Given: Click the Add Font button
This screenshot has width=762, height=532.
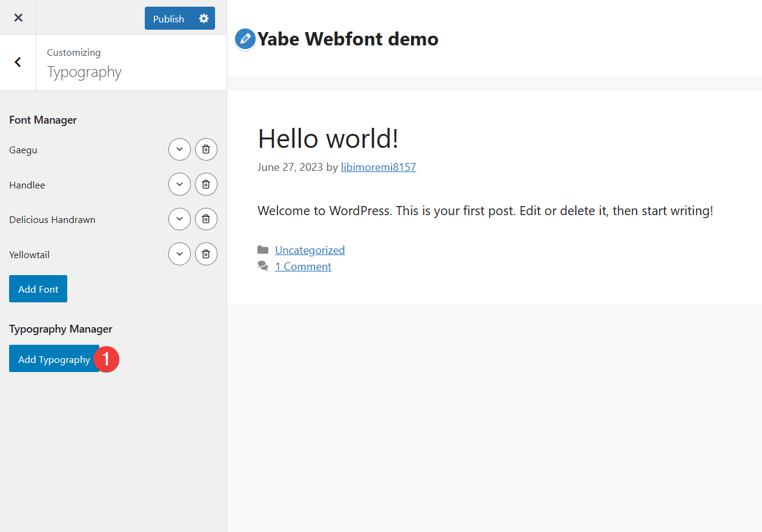Looking at the screenshot, I should 38,289.
